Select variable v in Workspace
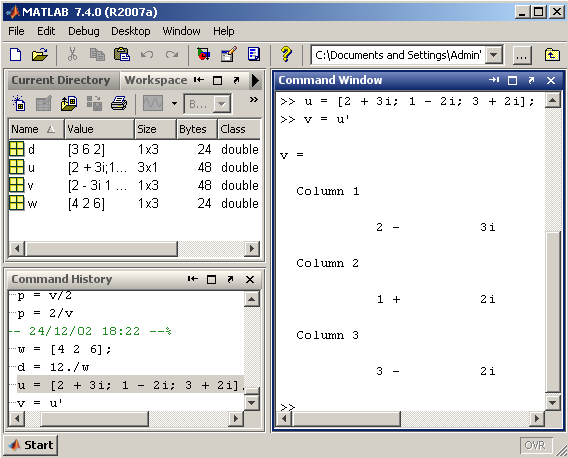Viewport: 568px width, 458px height. pyautogui.click(x=134, y=186)
